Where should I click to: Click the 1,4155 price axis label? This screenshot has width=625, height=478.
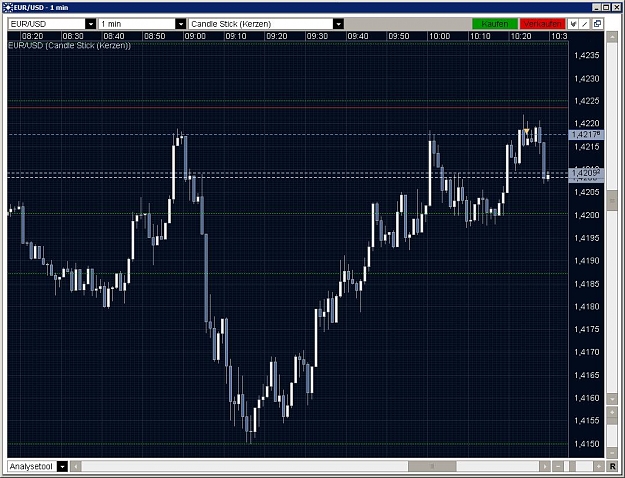pos(587,421)
